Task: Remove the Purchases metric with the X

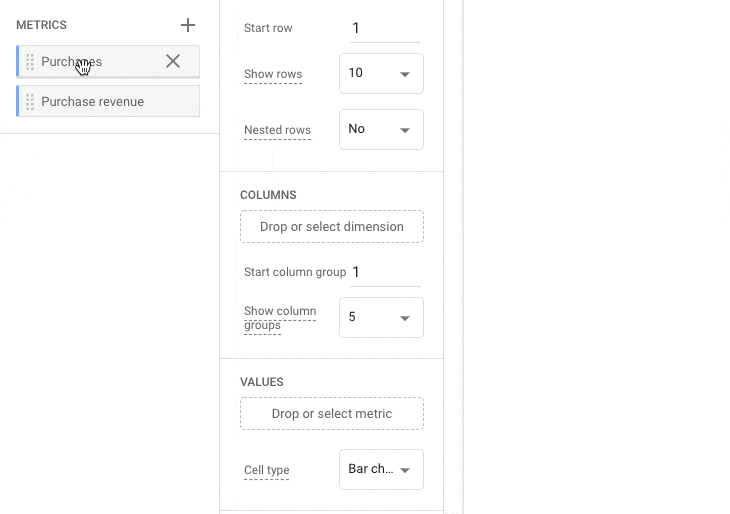Action: (x=173, y=62)
